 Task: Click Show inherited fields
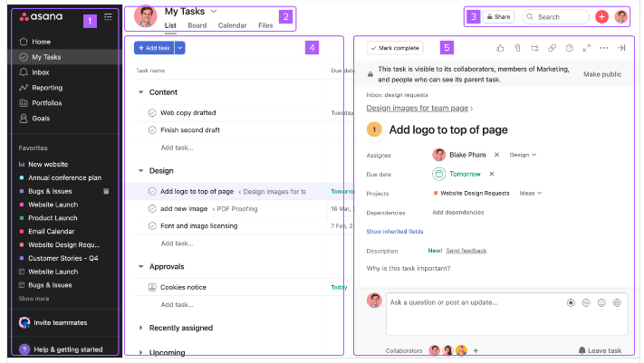pos(395,232)
